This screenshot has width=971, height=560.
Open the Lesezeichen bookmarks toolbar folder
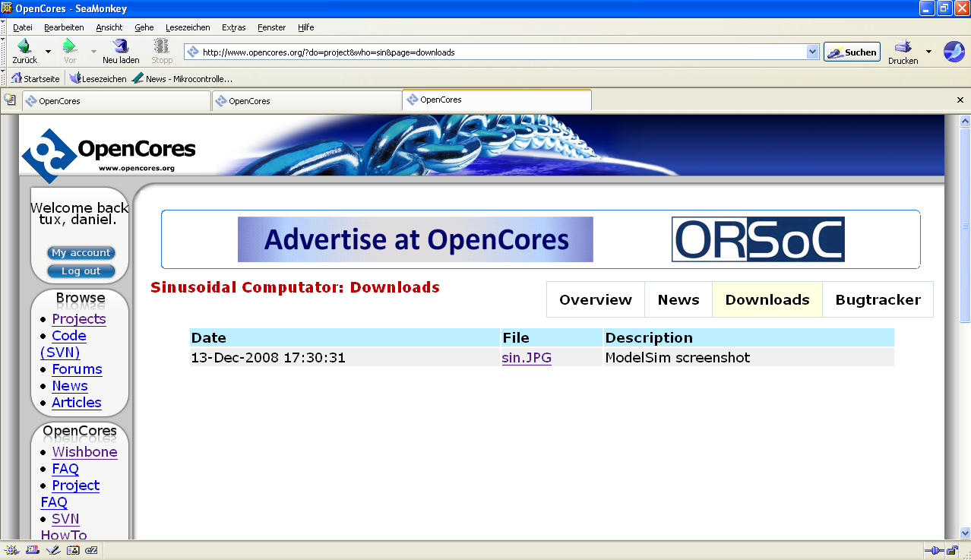pos(98,78)
